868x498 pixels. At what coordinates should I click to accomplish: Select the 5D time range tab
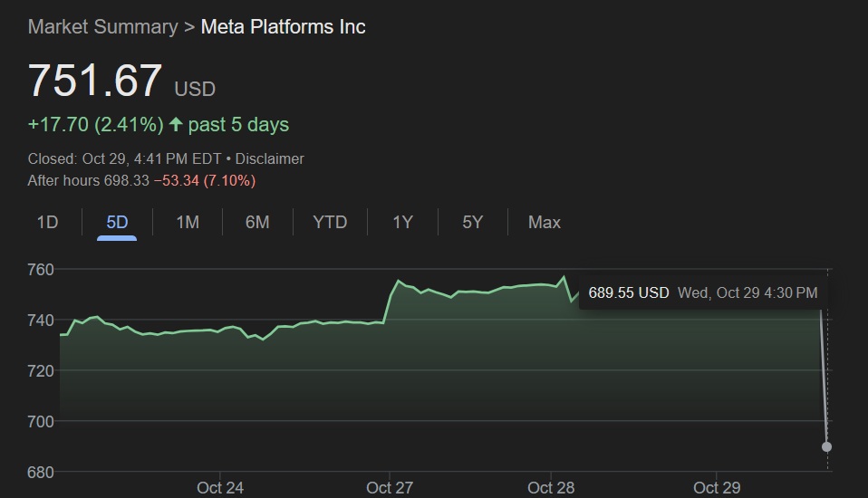117,222
